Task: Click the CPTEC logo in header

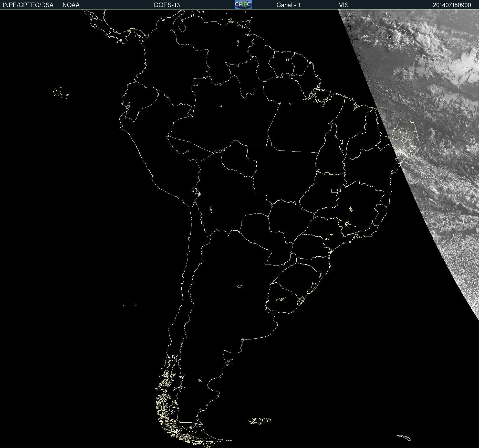Action: point(243,5)
